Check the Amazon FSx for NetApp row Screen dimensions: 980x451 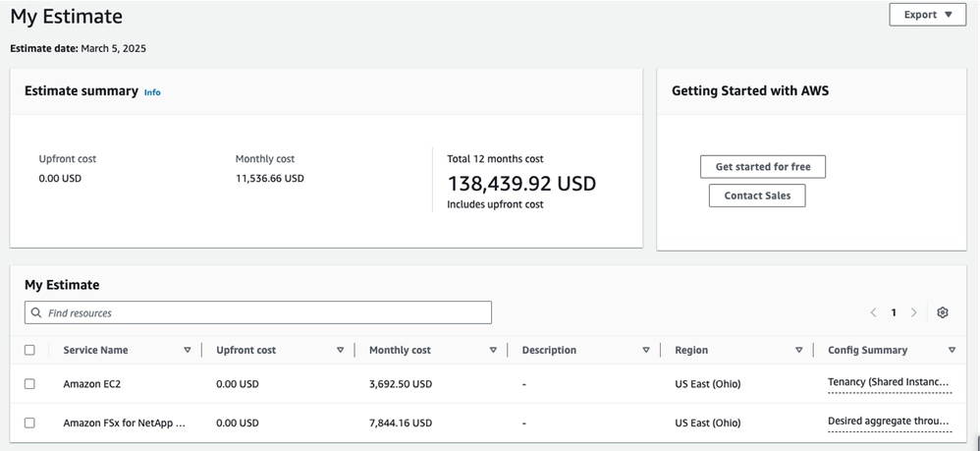[29, 423]
